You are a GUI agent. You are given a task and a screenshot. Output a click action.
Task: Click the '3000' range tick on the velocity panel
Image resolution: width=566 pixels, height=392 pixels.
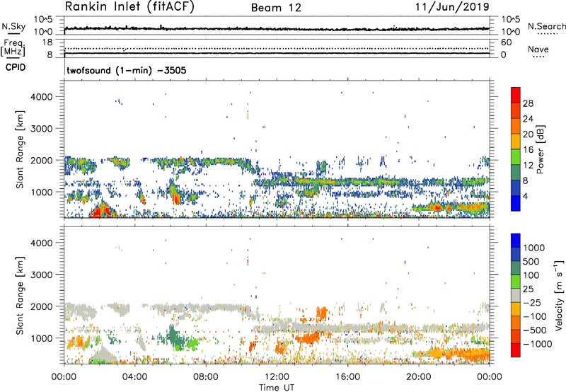pos(42,275)
